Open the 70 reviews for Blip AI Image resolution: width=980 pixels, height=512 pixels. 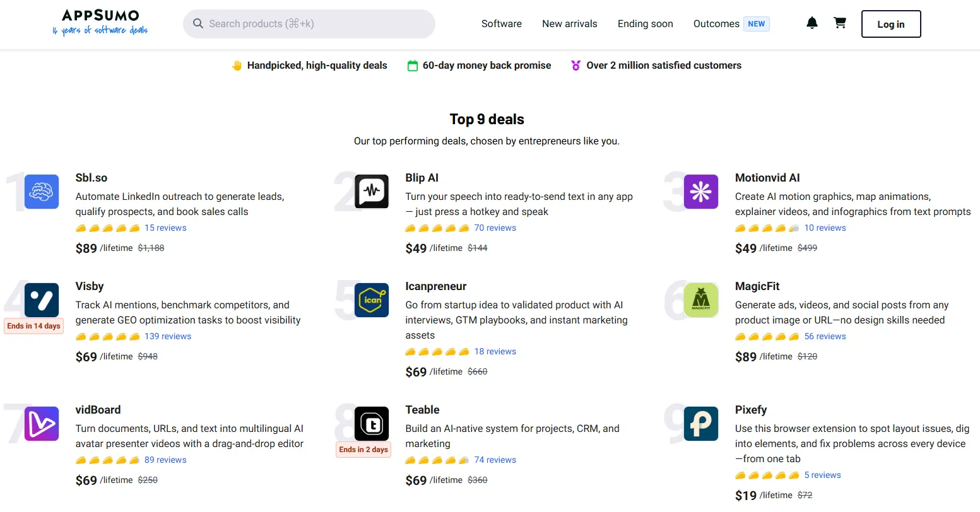click(495, 228)
